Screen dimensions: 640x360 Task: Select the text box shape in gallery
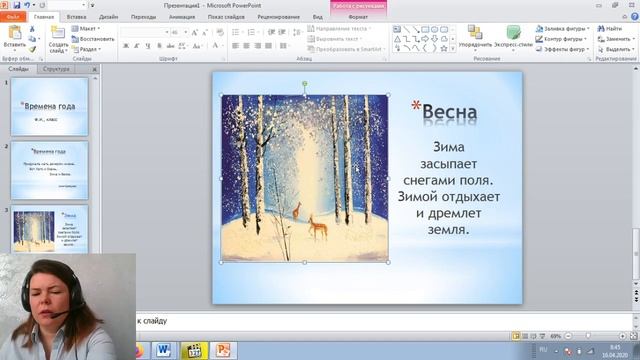click(397, 29)
